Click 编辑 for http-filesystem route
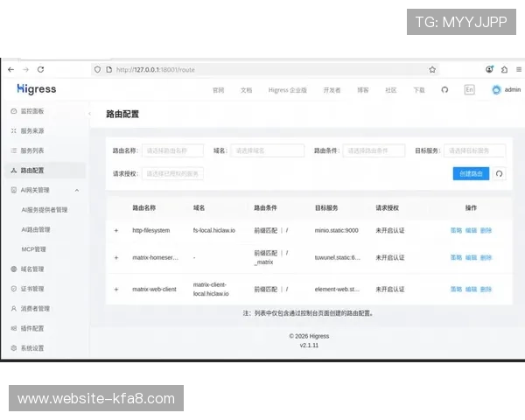525x420 pixels. click(471, 230)
